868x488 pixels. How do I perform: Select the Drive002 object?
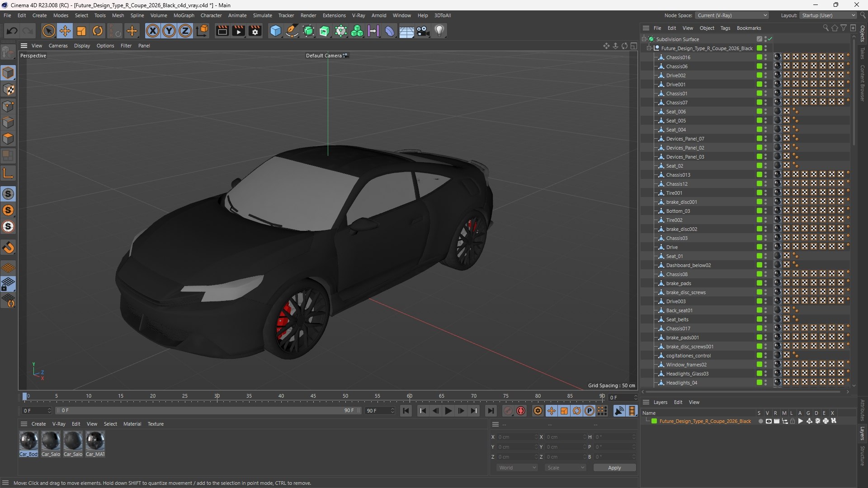675,75
